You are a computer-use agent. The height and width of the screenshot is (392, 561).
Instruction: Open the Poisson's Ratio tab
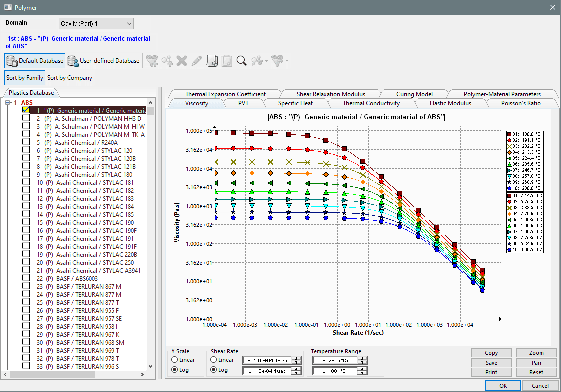521,103
